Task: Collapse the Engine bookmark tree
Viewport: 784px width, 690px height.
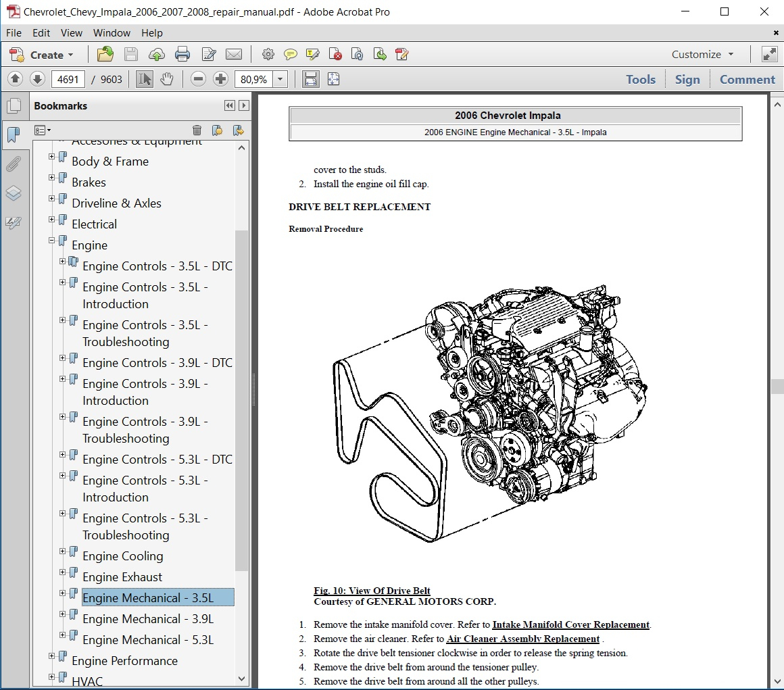Action: click(51, 240)
